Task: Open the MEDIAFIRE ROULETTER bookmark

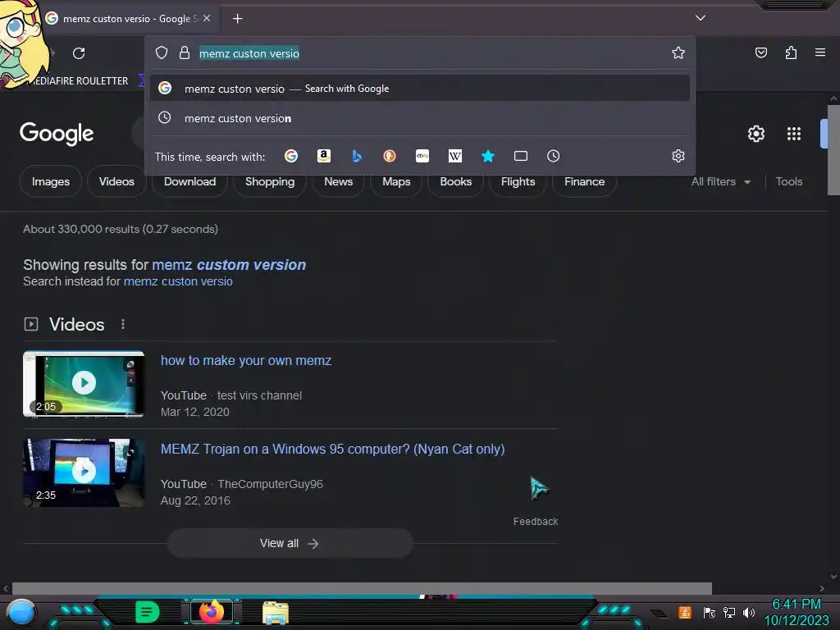Action: (x=78, y=81)
